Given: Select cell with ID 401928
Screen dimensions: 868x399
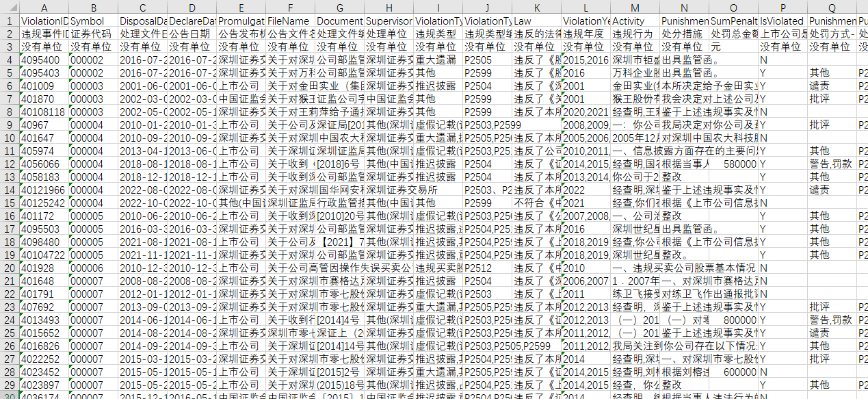Looking at the screenshot, I should point(44,268).
